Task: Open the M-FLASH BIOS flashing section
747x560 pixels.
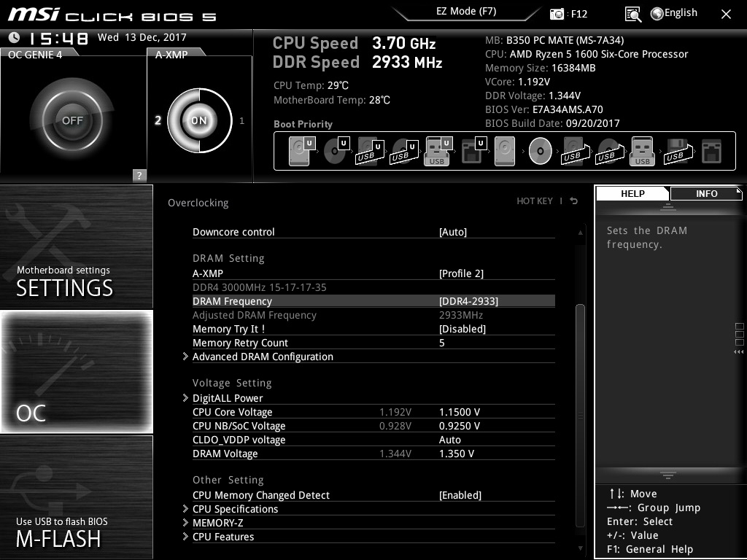Action: point(76,497)
